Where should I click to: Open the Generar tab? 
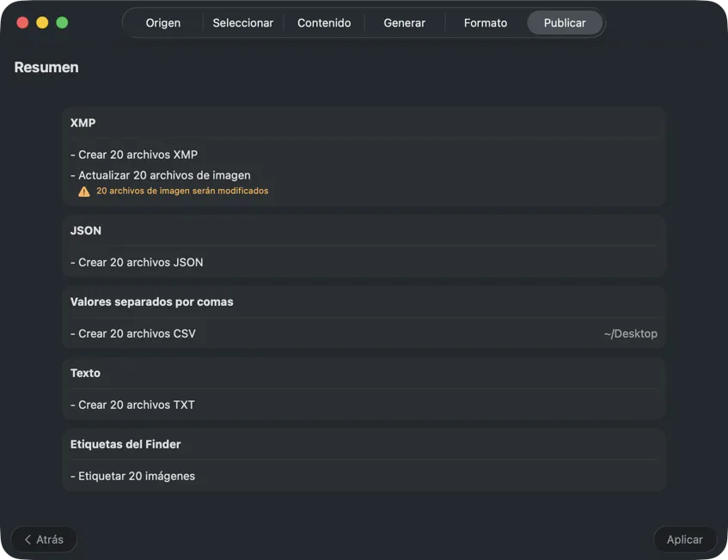point(404,23)
